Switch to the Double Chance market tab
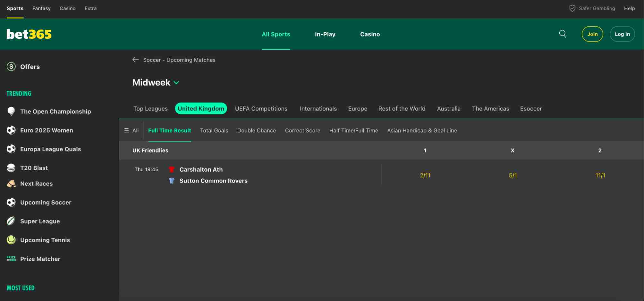The image size is (644, 301). point(257,130)
